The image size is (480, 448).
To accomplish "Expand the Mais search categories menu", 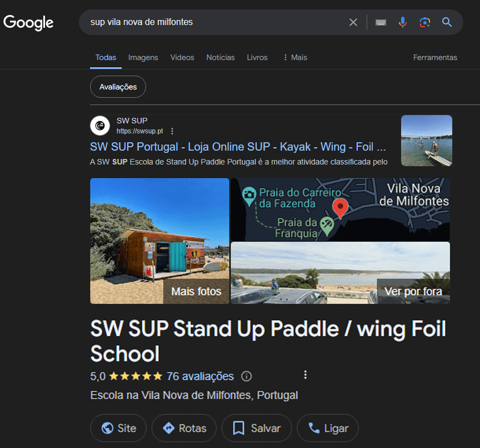I will (294, 57).
